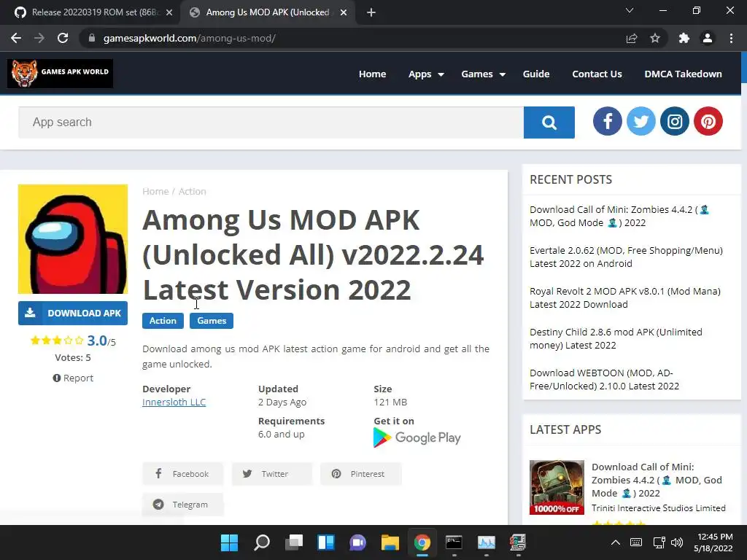Image resolution: width=747 pixels, height=560 pixels.
Task: Open Task View on the taskbar
Action: click(294, 542)
